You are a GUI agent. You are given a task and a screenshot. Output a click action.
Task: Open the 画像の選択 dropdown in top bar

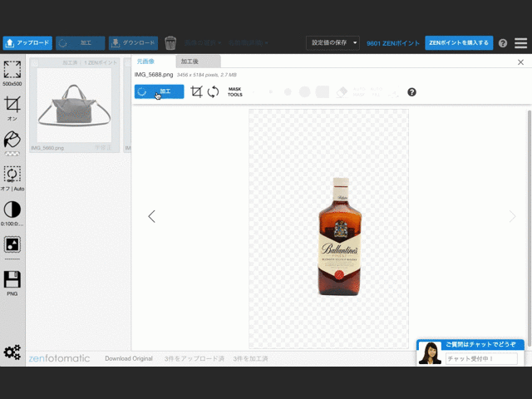[203, 43]
